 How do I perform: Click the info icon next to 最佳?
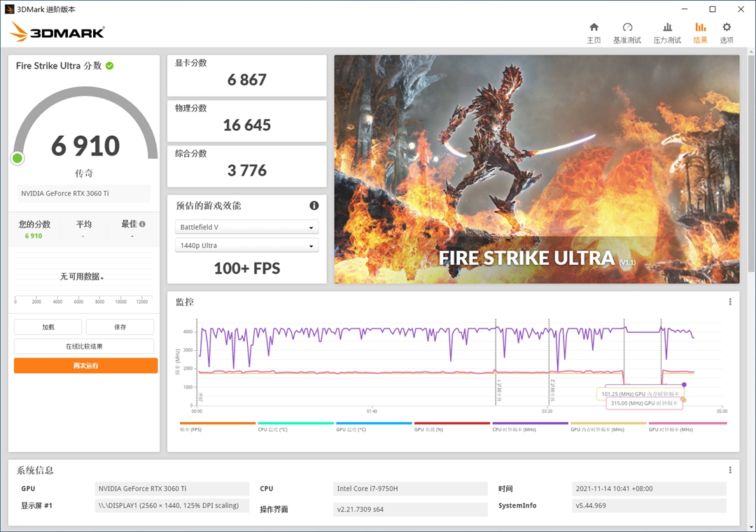(x=143, y=224)
